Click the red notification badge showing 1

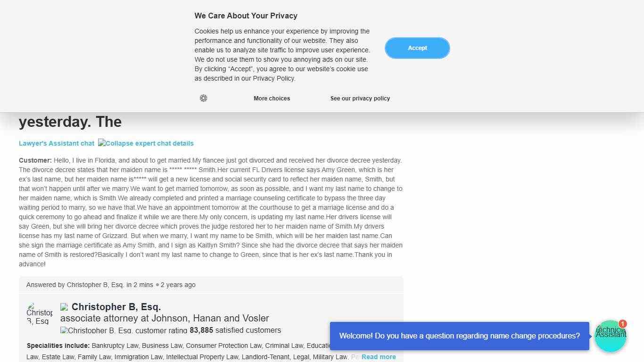point(623,324)
